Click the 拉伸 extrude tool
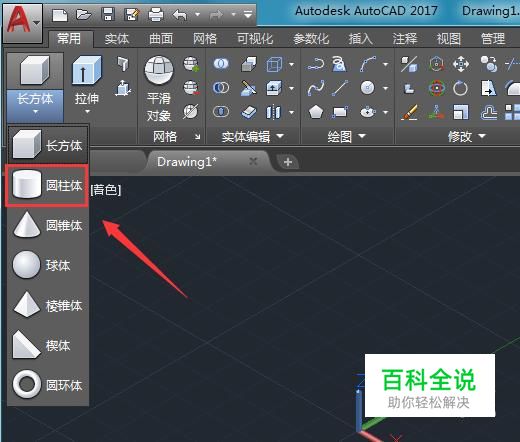Screen dimensions: 520x442 click(87, 72)
